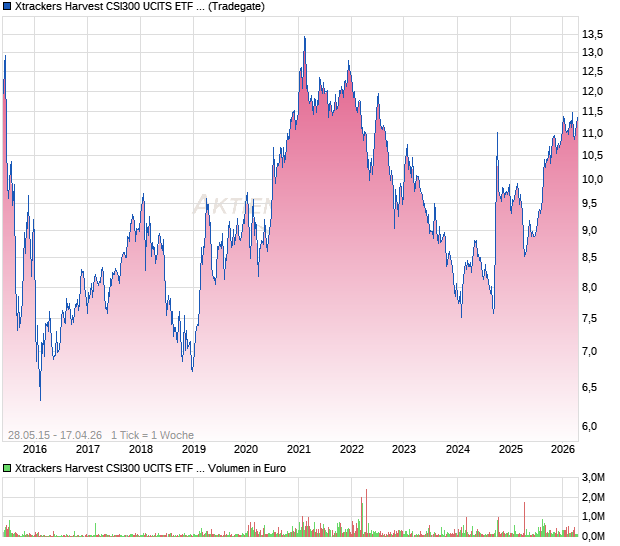Click the 2019 x-axis year label
The height and width of the screenshot is (546, 620).
194,450
